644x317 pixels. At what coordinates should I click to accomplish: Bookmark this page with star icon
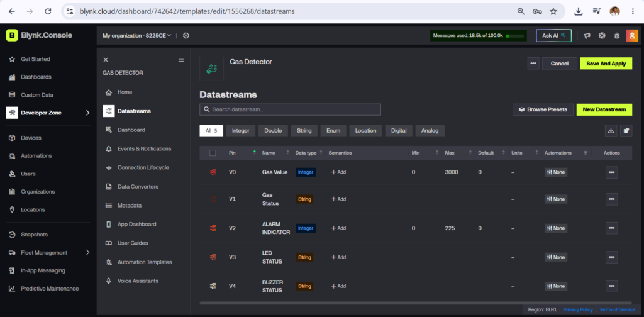553,11
